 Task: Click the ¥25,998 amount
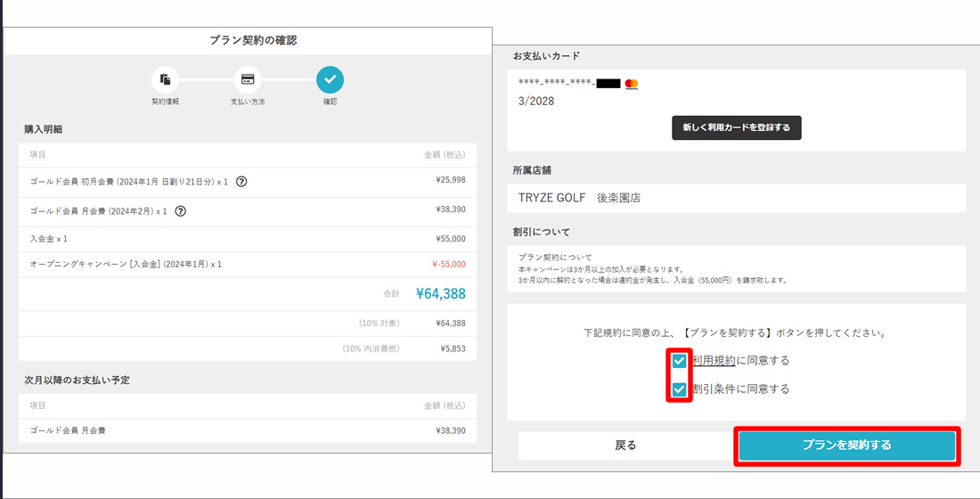[x=451, y=180]
